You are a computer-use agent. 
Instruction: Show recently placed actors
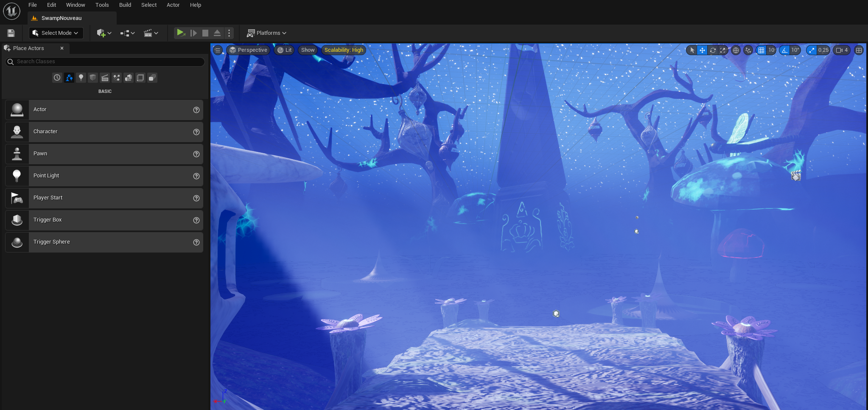57,78
